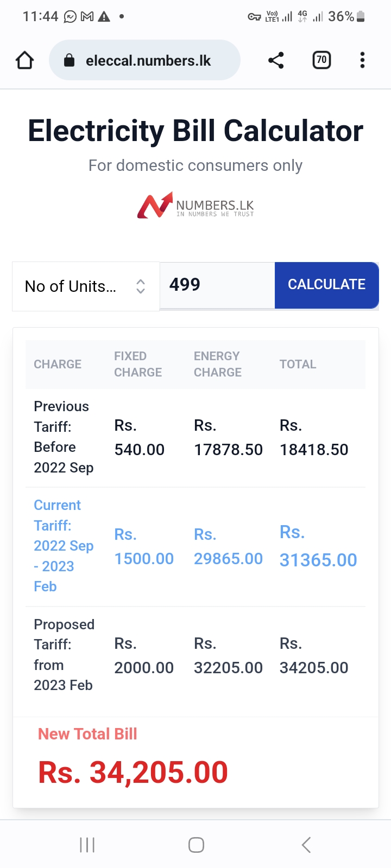This screenshot has width=391, height=868.
Task: Open the three-dot browser menu
Action: coord(362,60)
